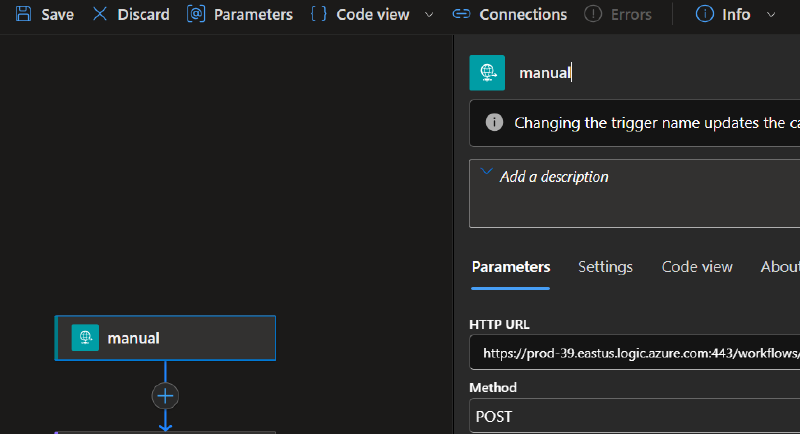Click the teal icon on the manual node

click(x=85, y=338)
